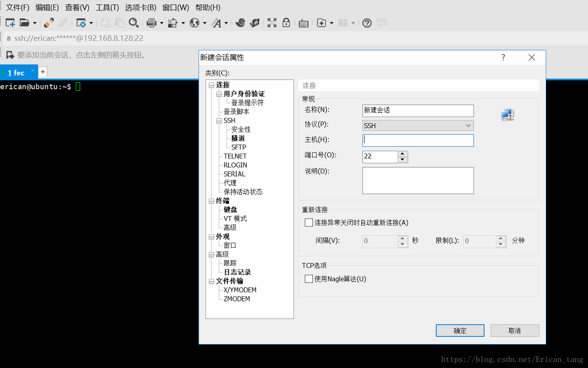The width and height of the screenshot is (588, 368).
Task: Toggle the 使用Nagle算法 checkbox
Action: pos(309,279)
